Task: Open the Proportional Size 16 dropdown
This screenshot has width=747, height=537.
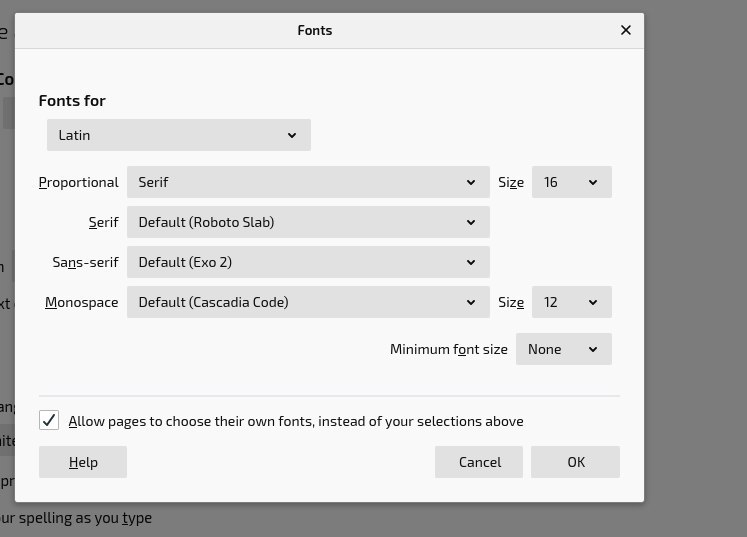Action: coord(572,182)
